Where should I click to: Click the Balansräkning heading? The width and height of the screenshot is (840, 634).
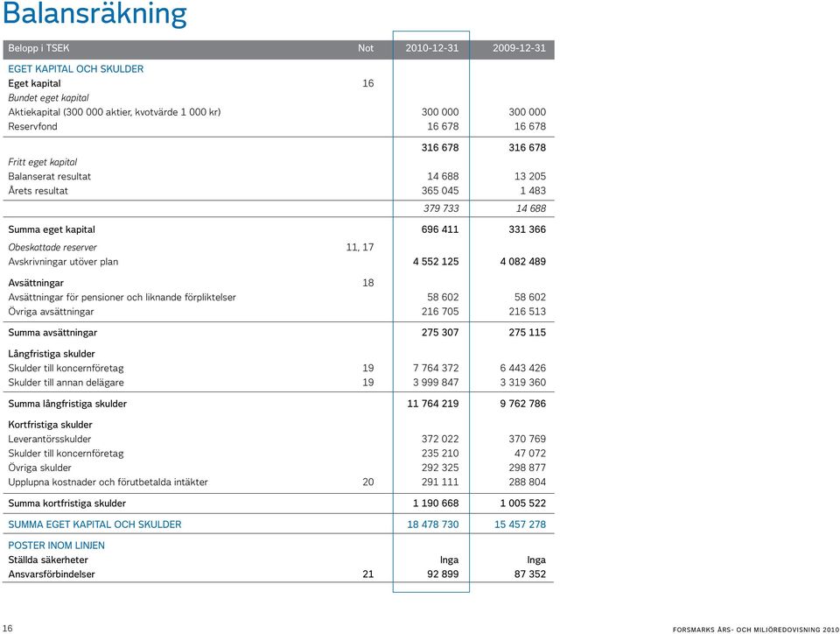tap(94, 14)
